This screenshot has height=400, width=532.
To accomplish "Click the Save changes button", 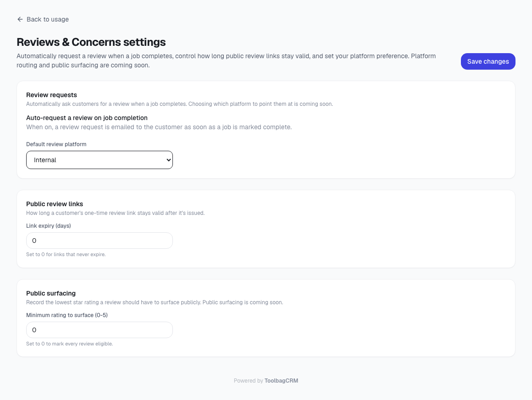I will [488, 61].
